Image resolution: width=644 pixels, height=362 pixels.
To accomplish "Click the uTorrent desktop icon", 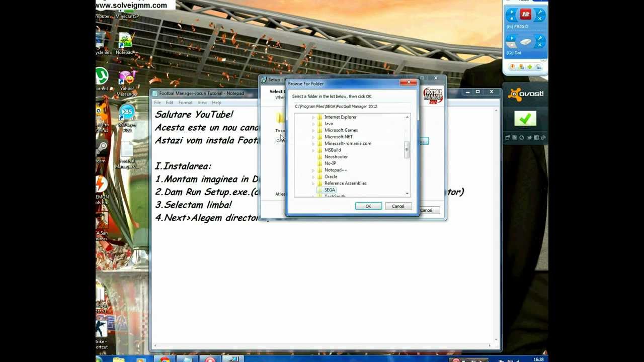I will [102, 79].
